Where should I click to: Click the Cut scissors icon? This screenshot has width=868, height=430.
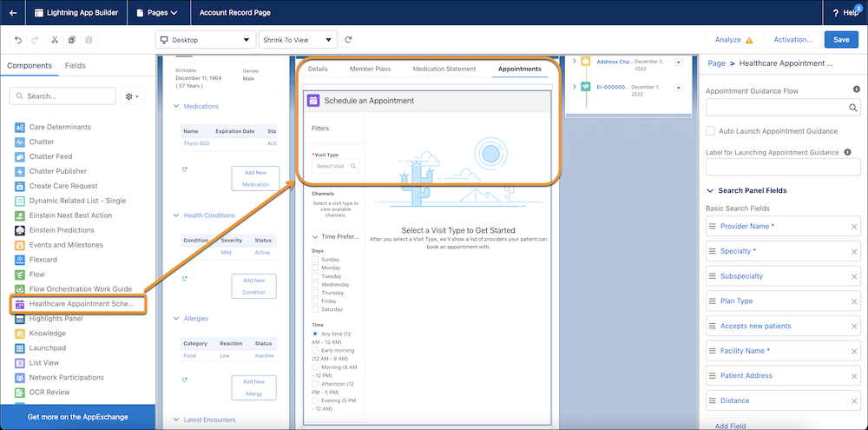pyautogui.click(x=54, y=40)
